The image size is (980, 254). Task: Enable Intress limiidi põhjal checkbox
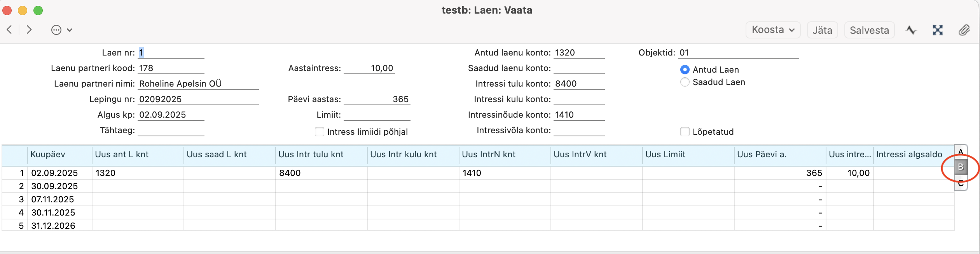pyautogui.click(x=320, y=132)
